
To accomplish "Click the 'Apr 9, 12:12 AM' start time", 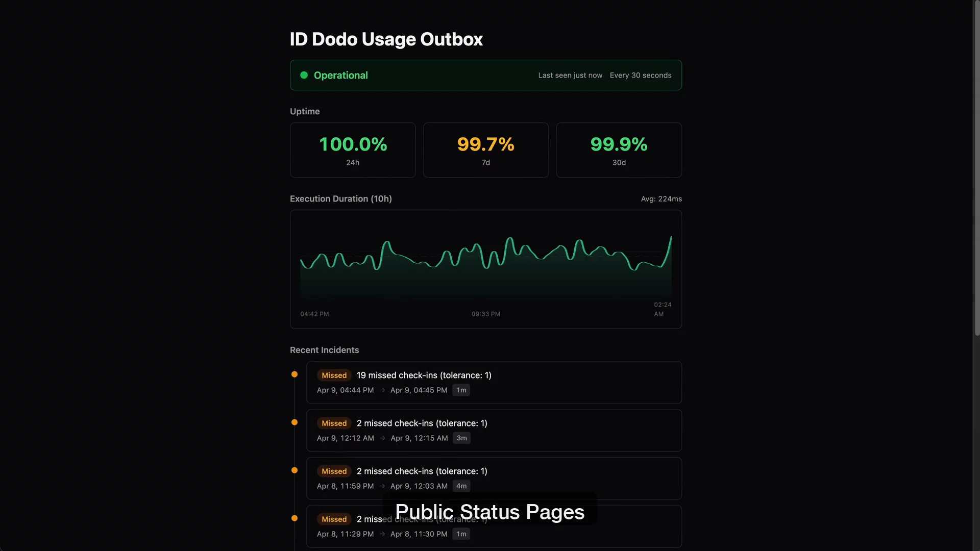I will tap(346, 438).
